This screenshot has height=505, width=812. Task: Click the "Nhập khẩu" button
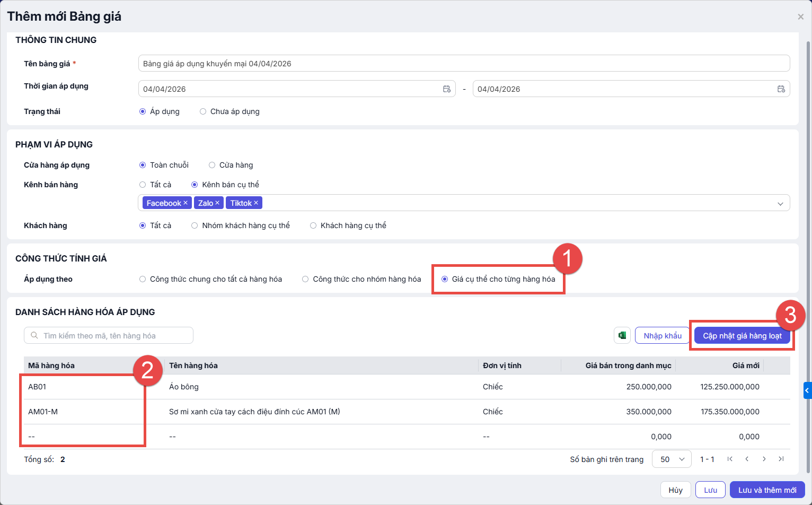coord(663,336)
